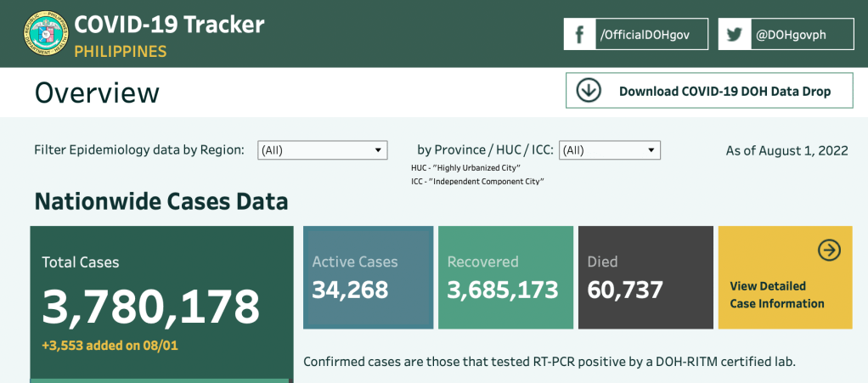The width and height of the screenshot is (868, 383).
Task: Click the Overview page heading
Action: 97,93
